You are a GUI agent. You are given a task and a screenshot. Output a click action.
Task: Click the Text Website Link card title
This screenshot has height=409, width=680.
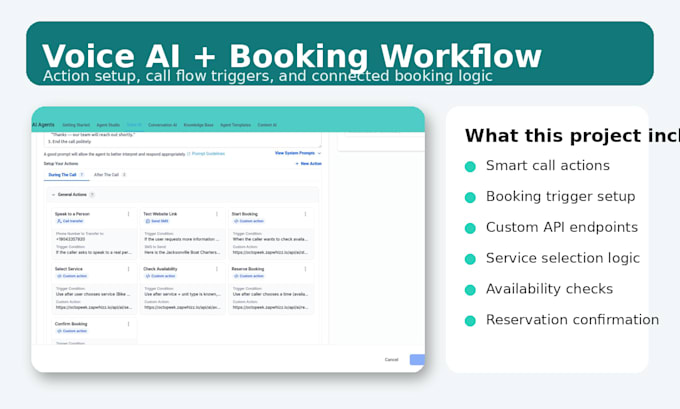tap(160, 214)
